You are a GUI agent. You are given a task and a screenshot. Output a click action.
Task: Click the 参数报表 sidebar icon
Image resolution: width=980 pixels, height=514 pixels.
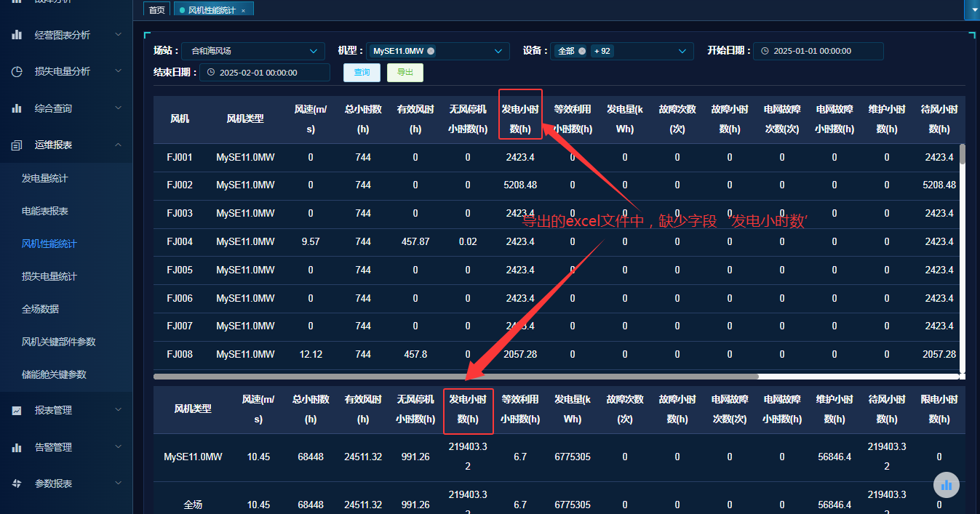tap(17, 484)
